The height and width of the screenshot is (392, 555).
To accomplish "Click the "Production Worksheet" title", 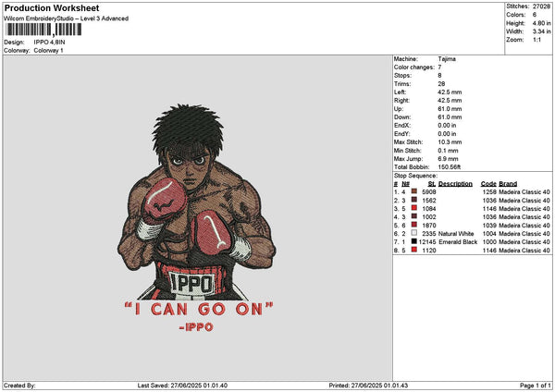I will (52, 7).
